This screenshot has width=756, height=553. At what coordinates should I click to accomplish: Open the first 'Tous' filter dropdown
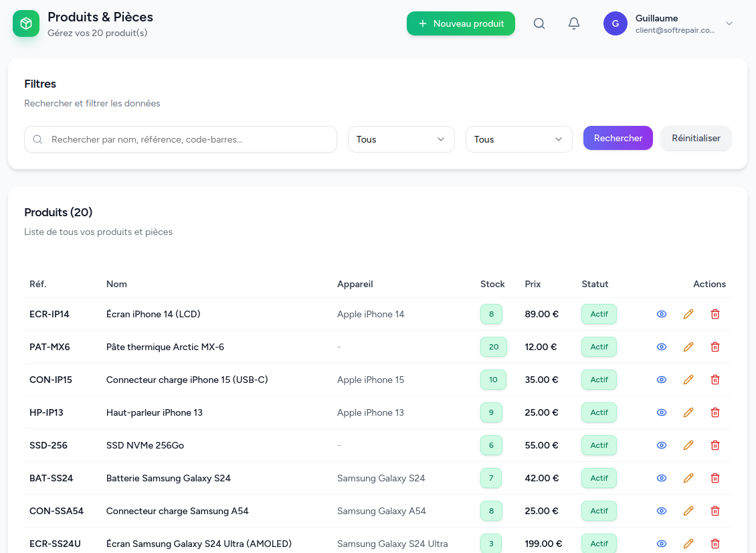click(x=401, y=139)
